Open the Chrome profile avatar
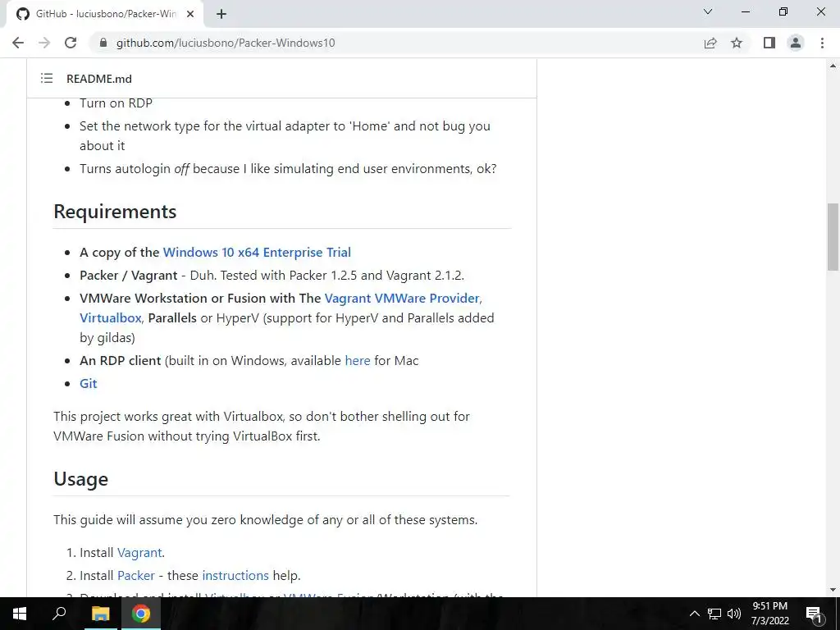840x630 pixels. click(796, 43)
